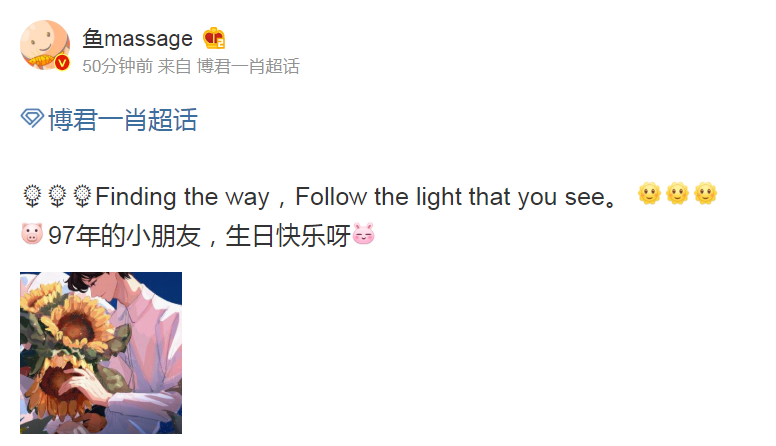This screenshot has width=776, height=446.
Task: Open the 鱼massage username link
Action: [x=138, y=39]
